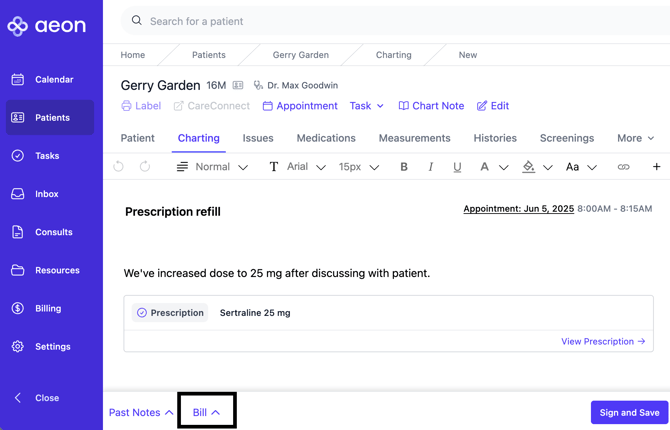Click the Bold formatting icon
The width and height of the screenshot is (670, 430).
click(404, 167)
